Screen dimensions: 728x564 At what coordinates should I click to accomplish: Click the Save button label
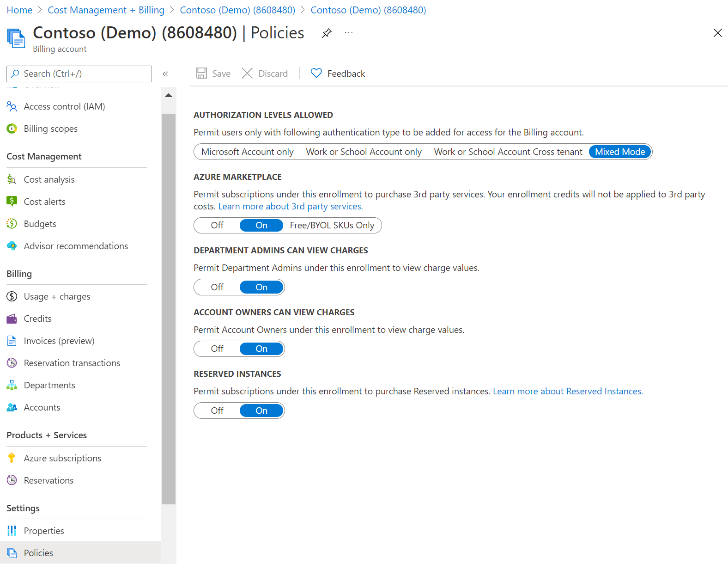point(221,74)
